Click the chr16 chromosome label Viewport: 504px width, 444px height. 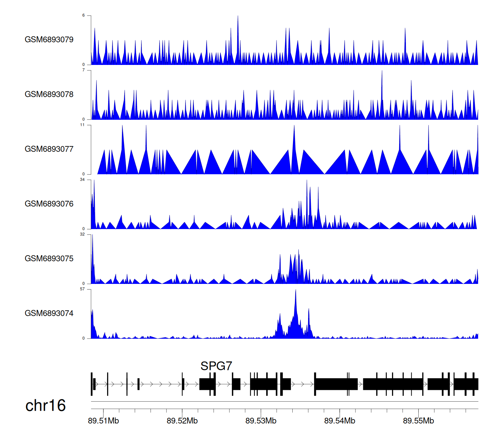(x=45, y=406)
